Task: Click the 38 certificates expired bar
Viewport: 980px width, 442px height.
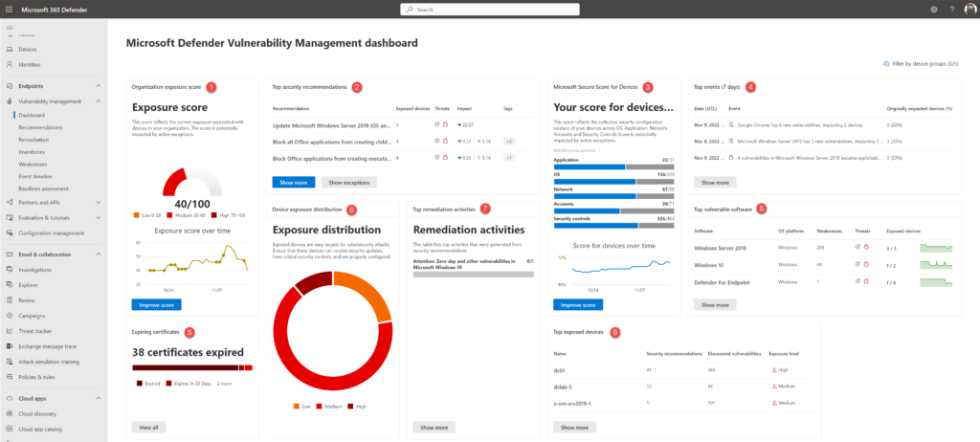Action: [192, 367]
